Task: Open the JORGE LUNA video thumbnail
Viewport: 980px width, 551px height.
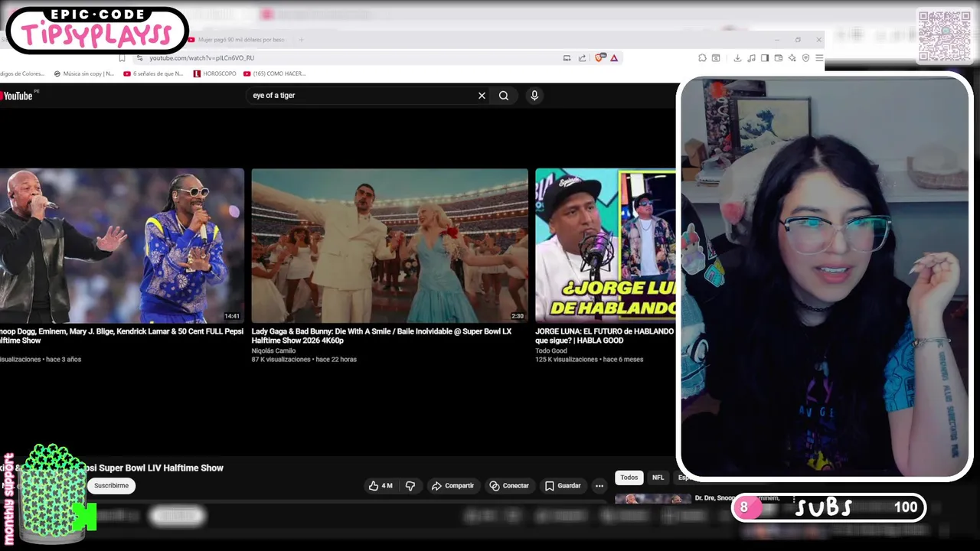Action: 606,246
